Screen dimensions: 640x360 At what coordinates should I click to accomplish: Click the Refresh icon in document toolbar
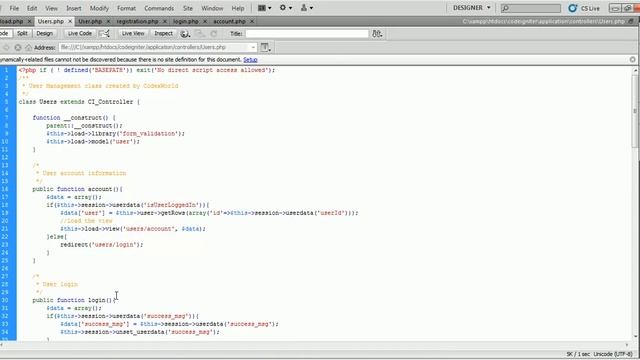tap(213, 34)
